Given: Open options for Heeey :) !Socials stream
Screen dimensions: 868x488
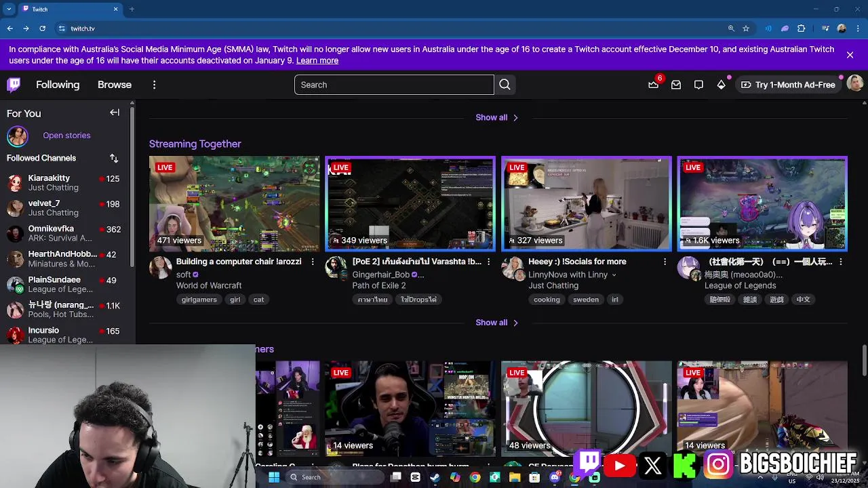Looking at the screenshot, I should click(x=665, y=262).
